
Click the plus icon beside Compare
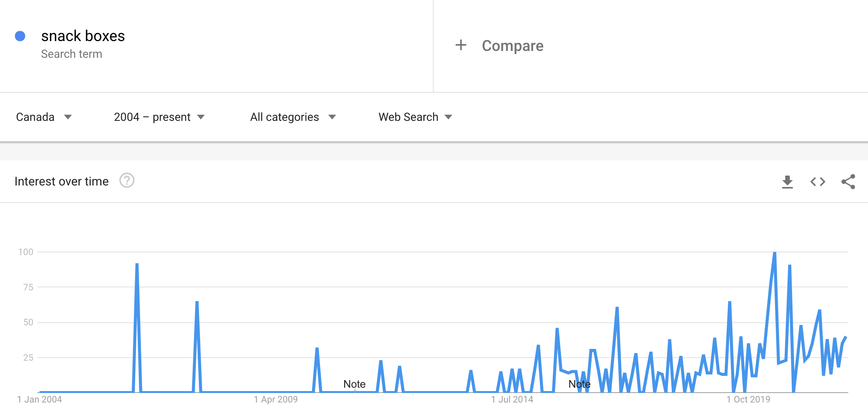tap(461, 45)
